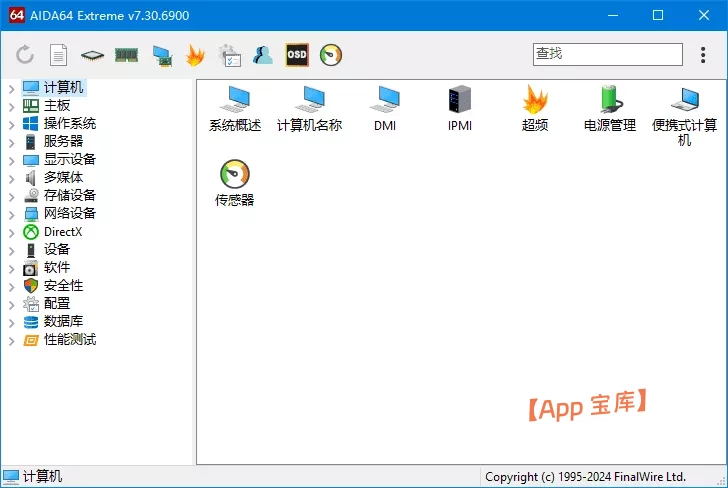Select 服务器 in the sidebar tree
Screen dimensions: 728x488
coord(53,141)
